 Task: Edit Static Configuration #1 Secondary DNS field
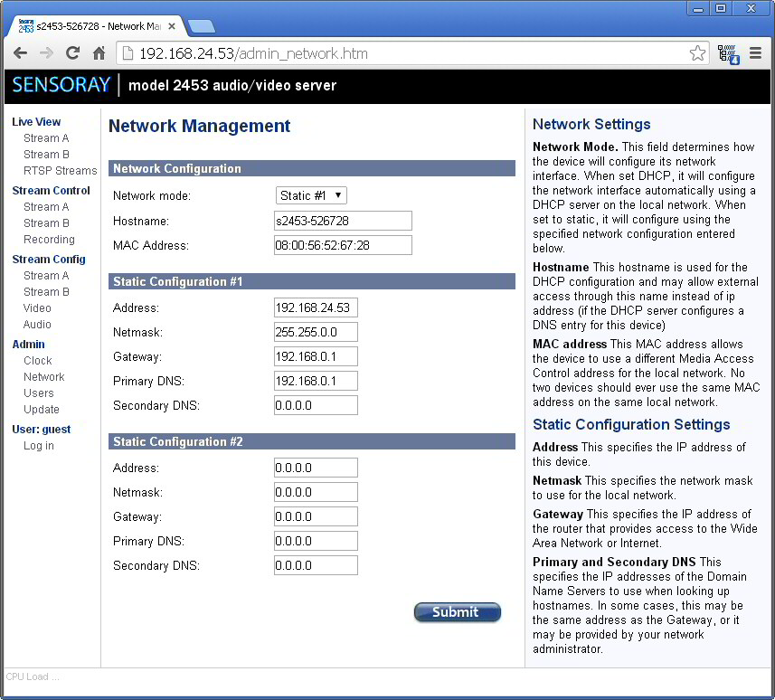pyautogui.click(x=316, y=405)
